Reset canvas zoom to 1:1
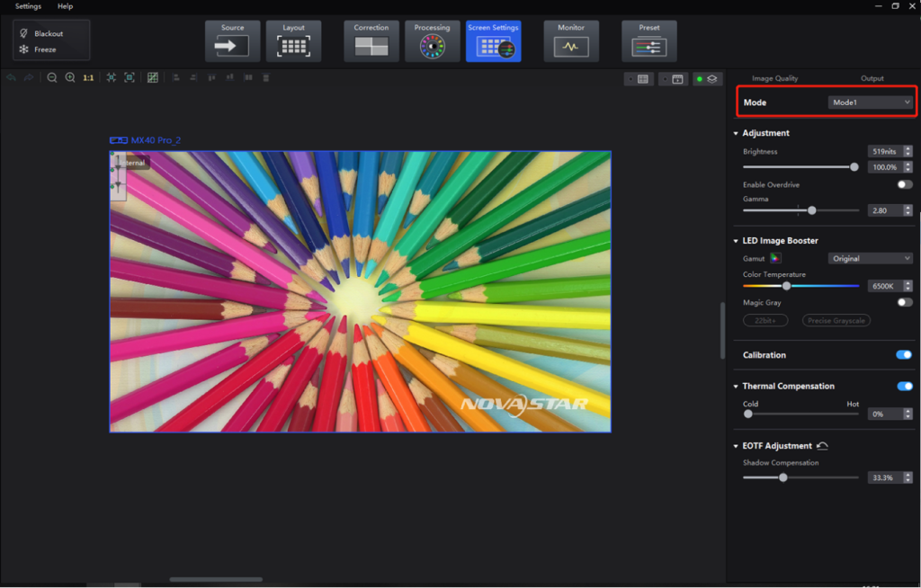921x588 pixels. point(88,77)
